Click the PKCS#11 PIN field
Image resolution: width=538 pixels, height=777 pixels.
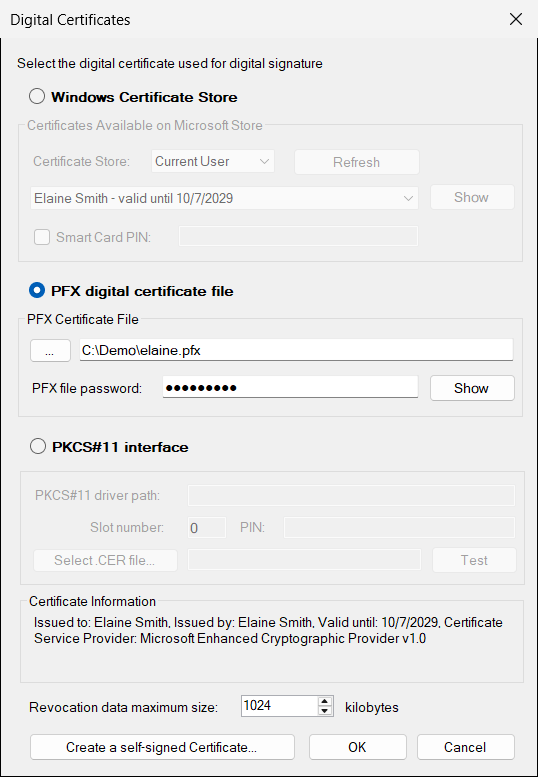[x=399, y=527]
